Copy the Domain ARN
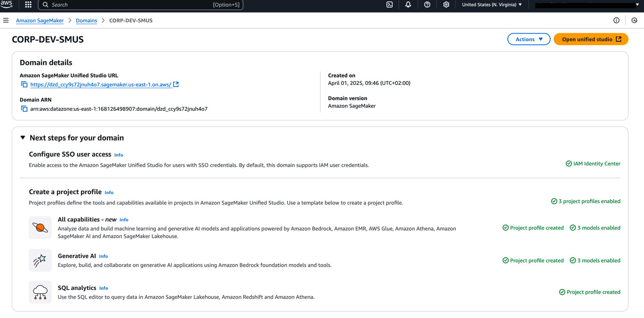 pyautogui.click(x=24, y=108)
